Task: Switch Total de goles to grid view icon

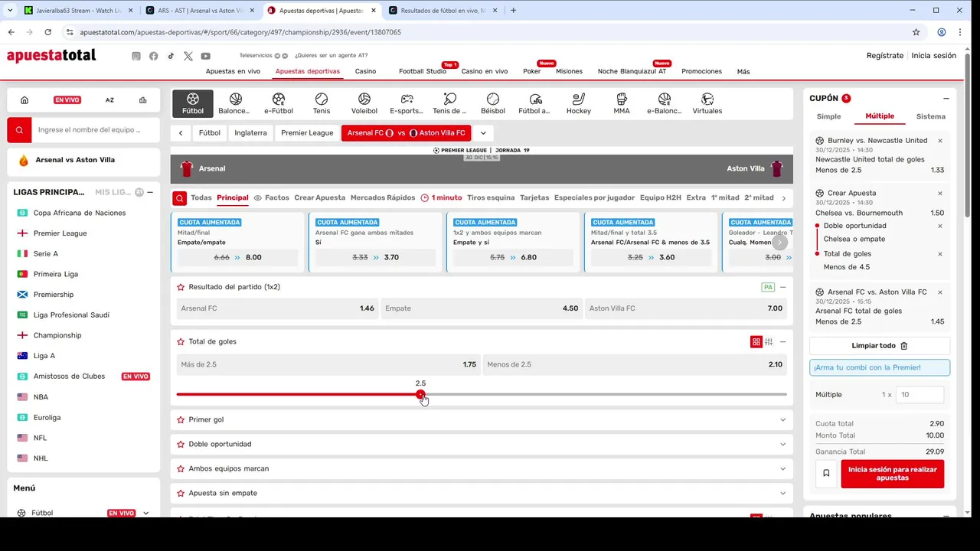Action: pos(756,342)
